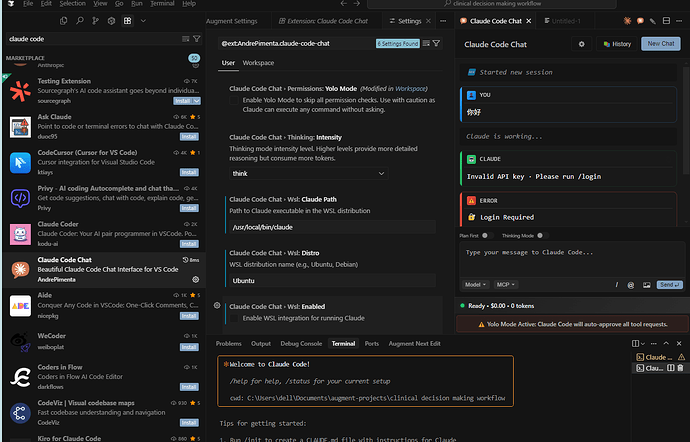
Task: Select the User settings scope tab
Action: tap(228, 63)
